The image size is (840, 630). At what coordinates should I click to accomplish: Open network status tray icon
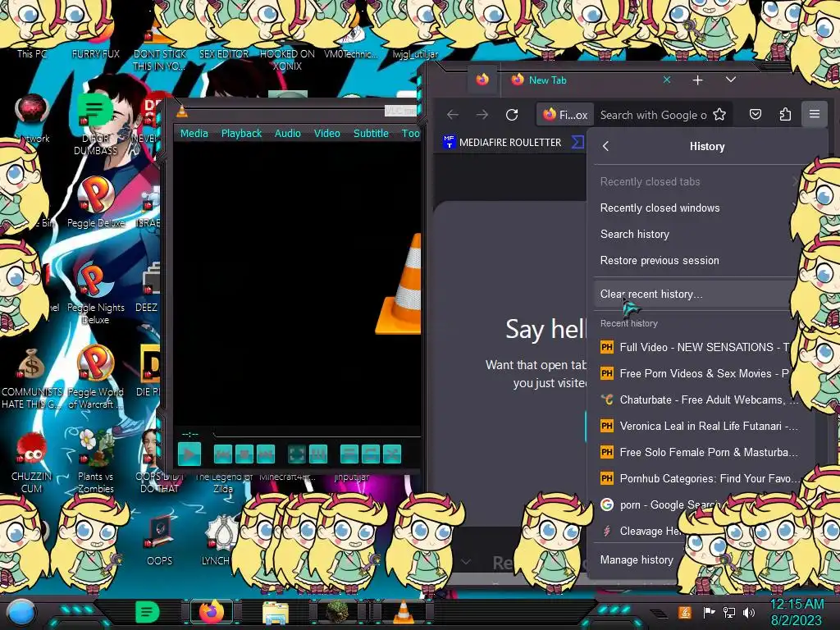729,612
